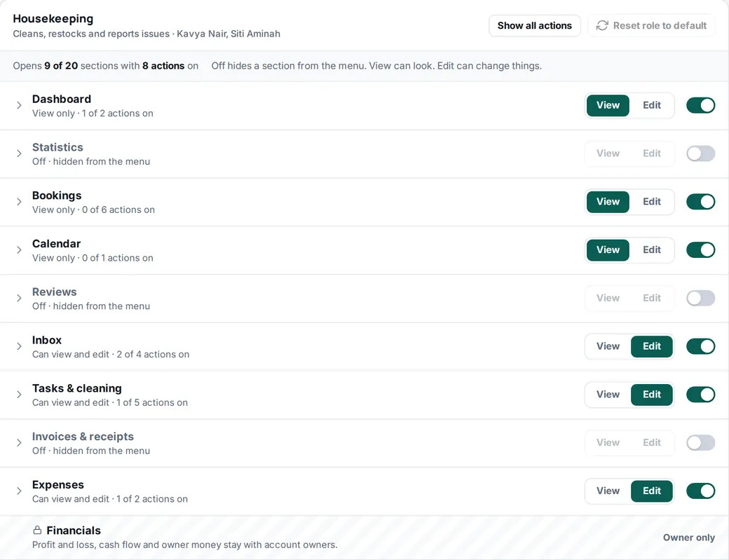Turn on the Reviews toggle

tap(701, 298)
